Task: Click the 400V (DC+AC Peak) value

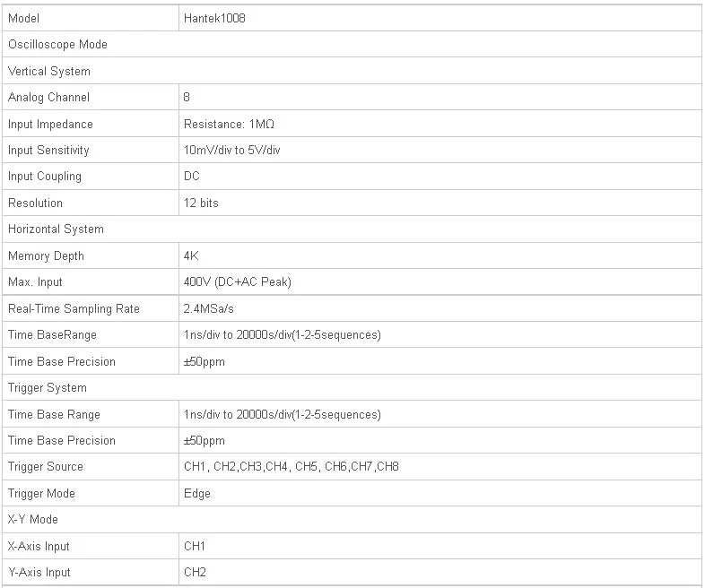Action: click(238, 282)
